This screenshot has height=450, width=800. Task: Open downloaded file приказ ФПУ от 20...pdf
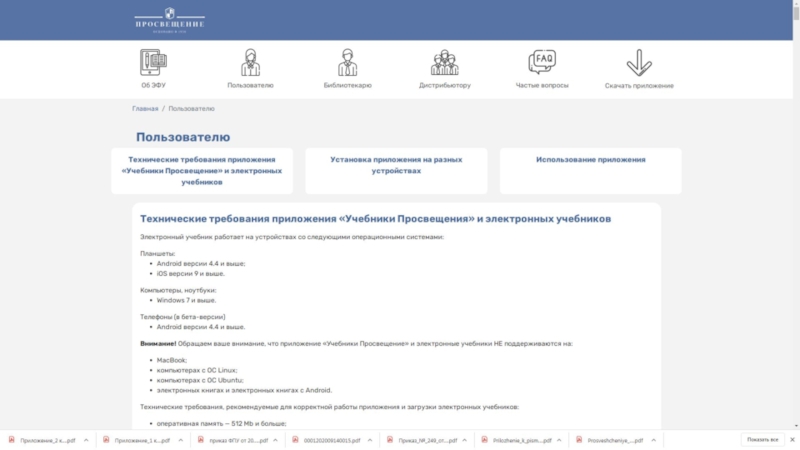click(238, 440)
